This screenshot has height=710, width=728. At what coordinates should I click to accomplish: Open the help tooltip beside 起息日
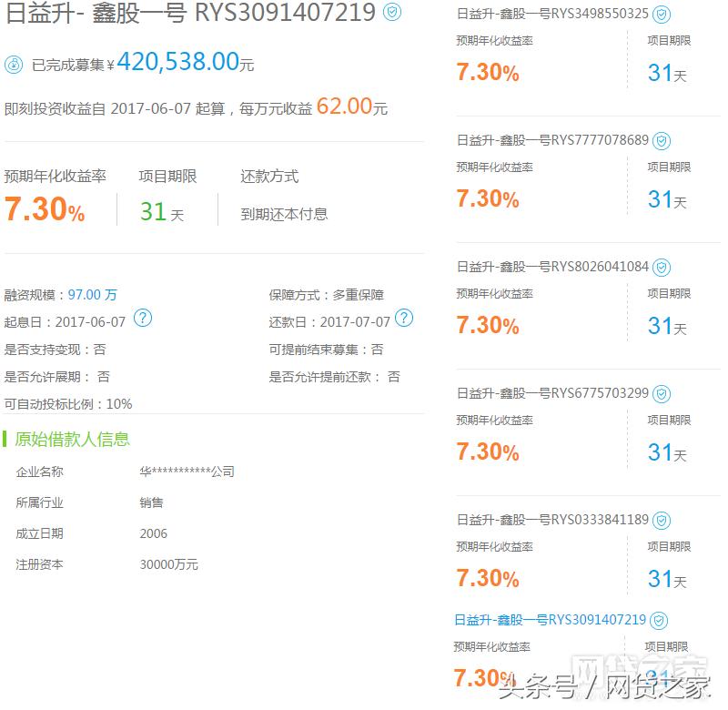(x=142, y=319)
